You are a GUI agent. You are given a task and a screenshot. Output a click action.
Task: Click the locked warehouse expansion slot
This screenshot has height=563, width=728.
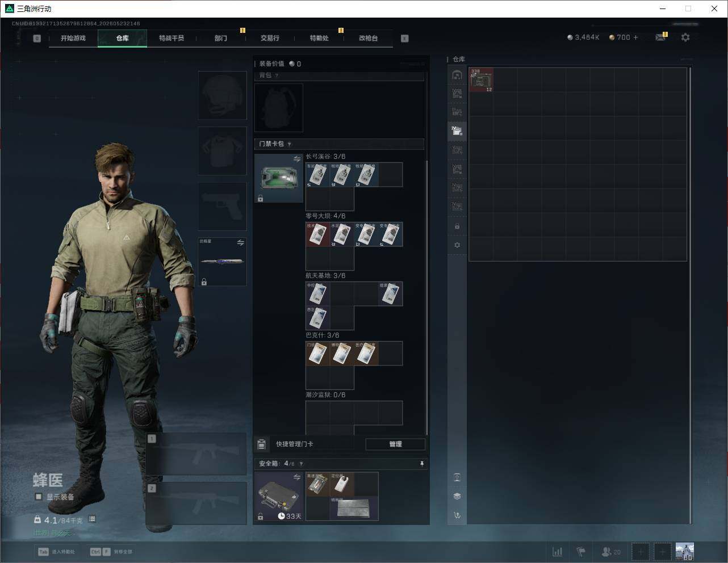coord(457,226)
